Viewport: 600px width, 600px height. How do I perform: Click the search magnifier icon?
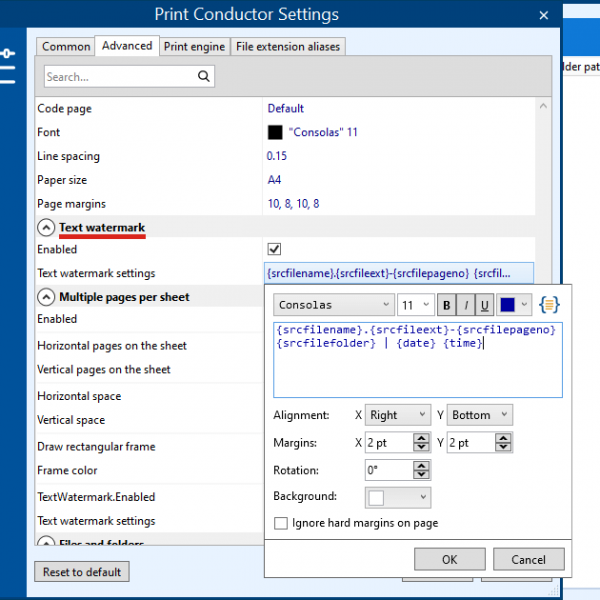[x=204, y=76]
